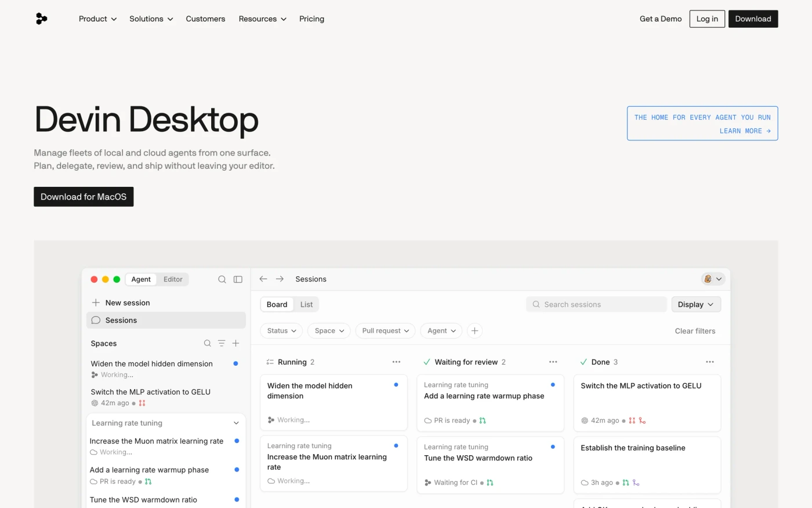Open the user avatar dropdown in the app header
The image size is (812, 508).
(x=713, y=279)
